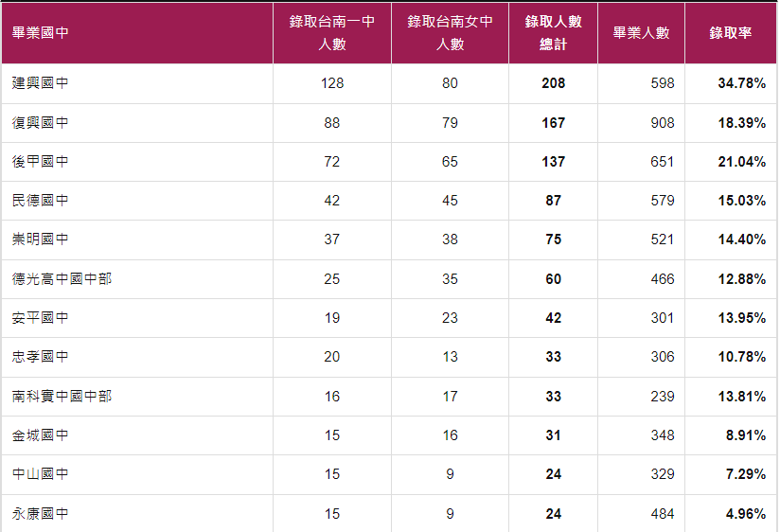This screenshot has width=780, height=532.
Task: Select the 崇明國中 school cell
Action: click(41, 239)
